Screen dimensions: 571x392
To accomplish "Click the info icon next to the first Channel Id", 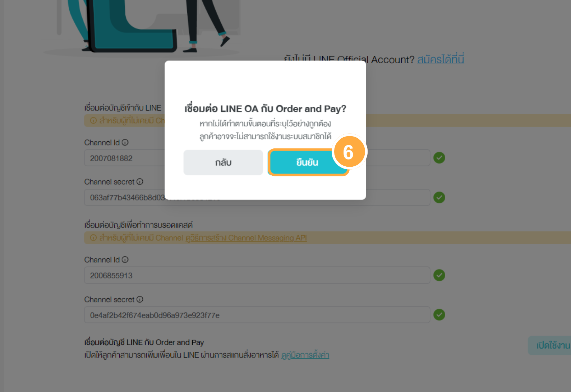I will coord(125,142).
